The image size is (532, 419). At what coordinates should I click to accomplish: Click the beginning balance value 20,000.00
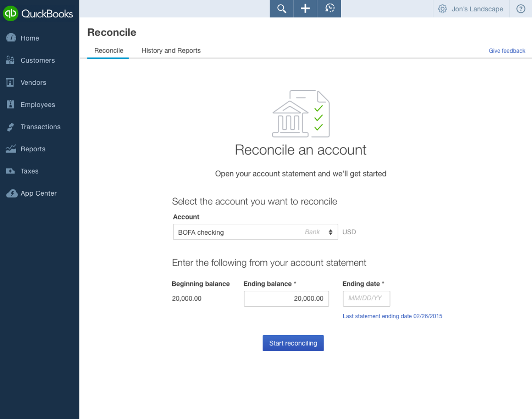pyautogui.click(x=187, y=298)
